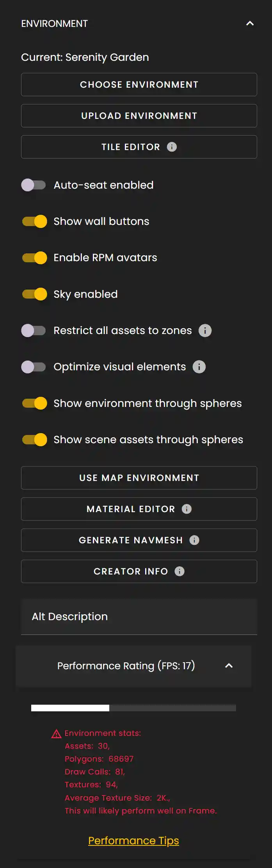Open the Material Editor info tooltip
Viewport: 272px width, 868px height.
(187, 509)
